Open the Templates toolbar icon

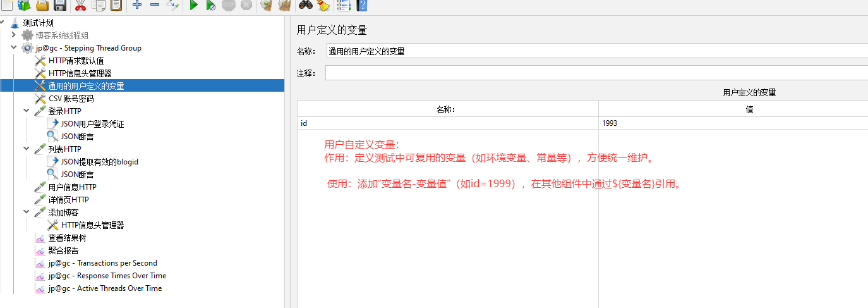pos(24,6)
